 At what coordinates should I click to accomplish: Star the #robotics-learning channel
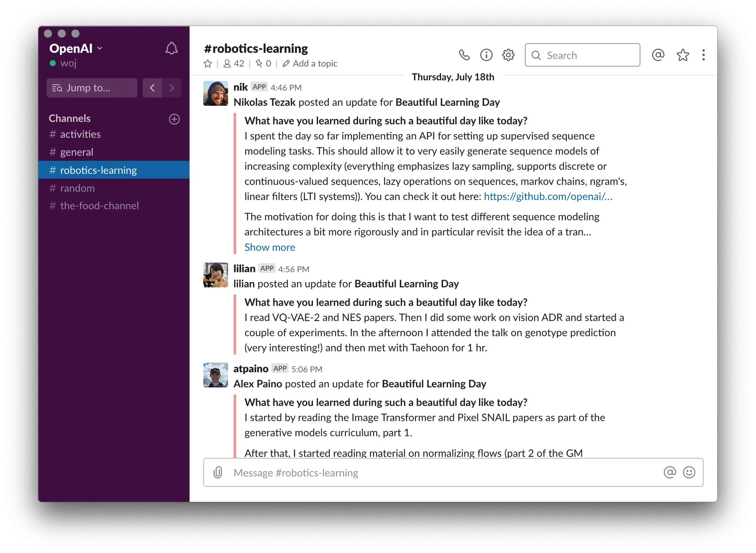click(x=208, y=64)
